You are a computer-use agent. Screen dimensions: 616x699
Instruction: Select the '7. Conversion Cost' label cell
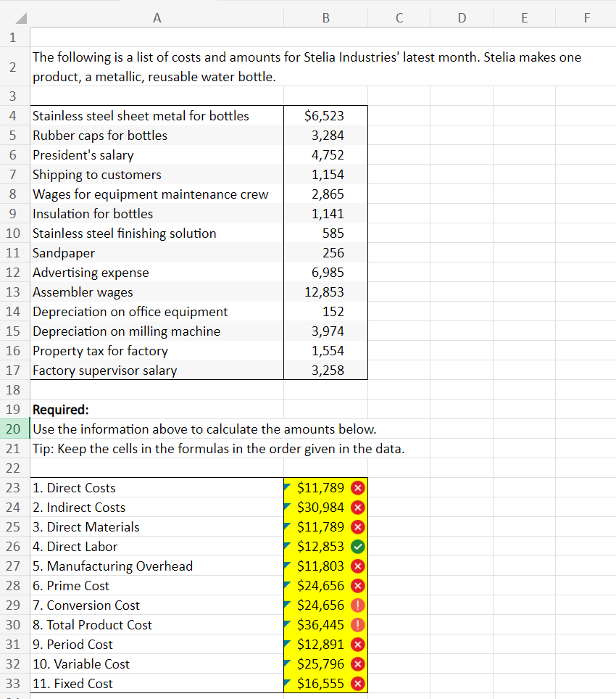tap(157, 605)
